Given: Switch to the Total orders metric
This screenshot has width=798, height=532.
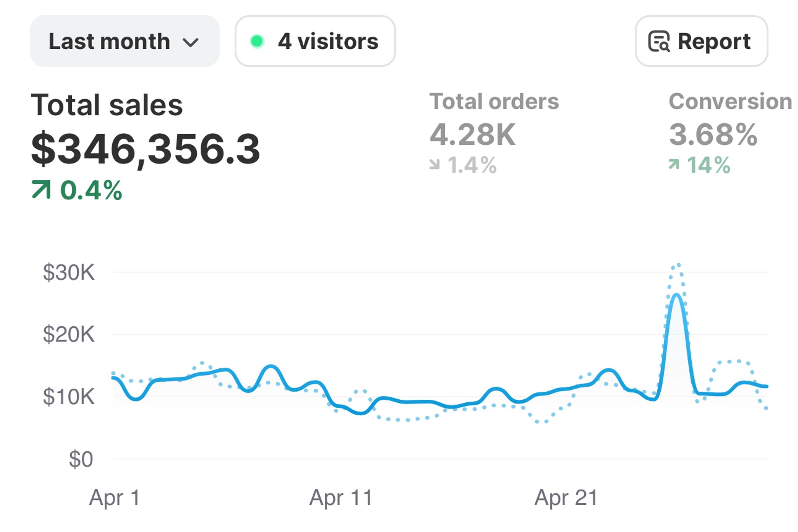Looking at the screenshot, I should coord(494,101).
